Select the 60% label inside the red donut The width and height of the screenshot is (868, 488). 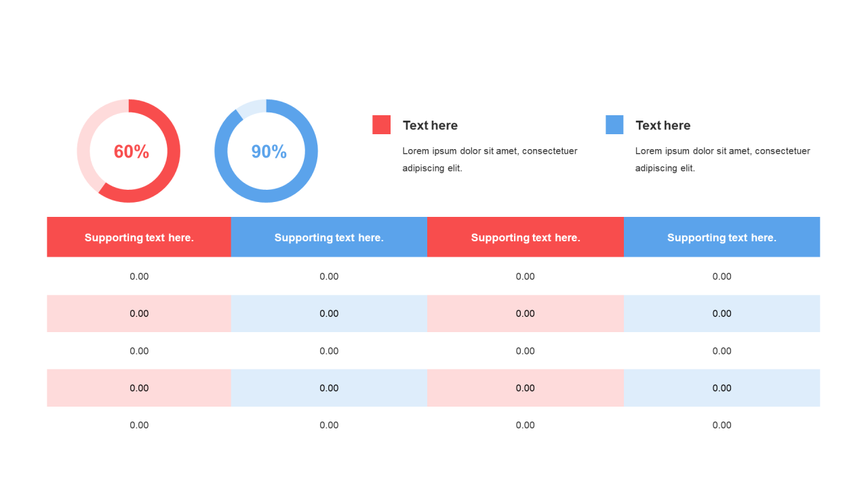click(131, 152)
